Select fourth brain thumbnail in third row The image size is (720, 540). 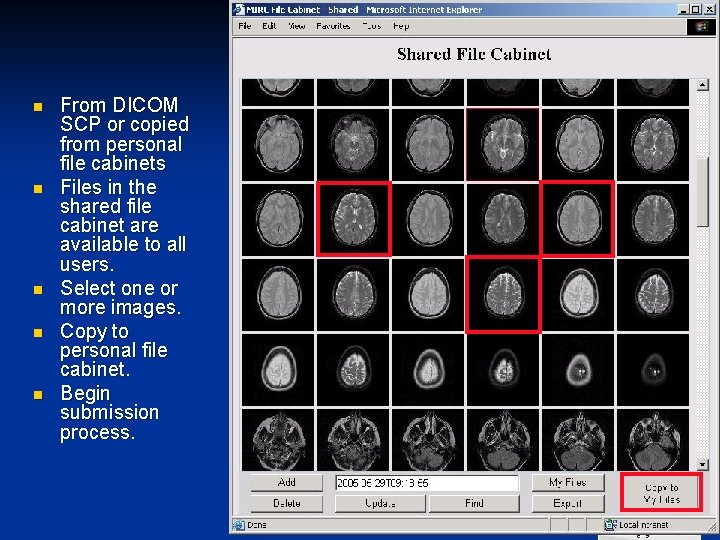click(x=503, y=219)
